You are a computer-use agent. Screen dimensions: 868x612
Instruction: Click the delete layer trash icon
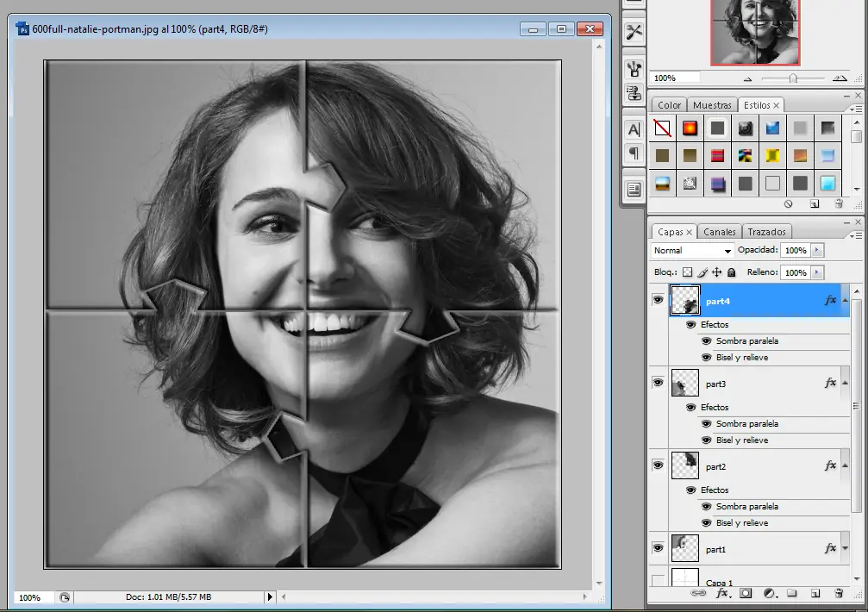[x=839, y=594]
